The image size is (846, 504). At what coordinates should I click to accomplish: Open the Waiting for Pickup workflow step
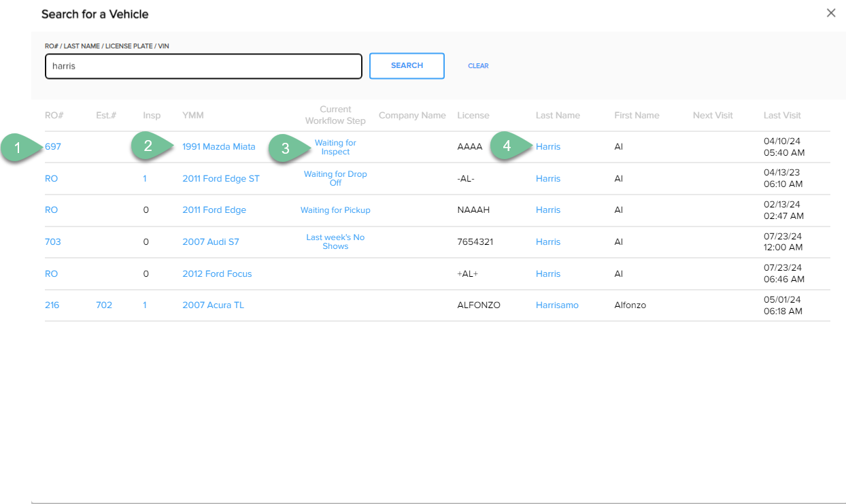point(335,210)
